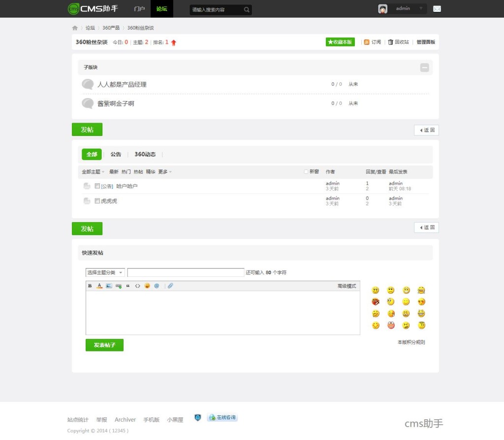
Task: Click the search magnifier icon
Action: (x=247, y=10)
